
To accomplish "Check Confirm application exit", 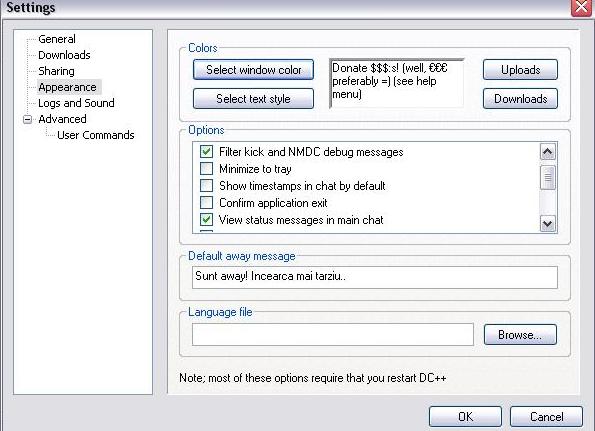I will tap(206, 203).
